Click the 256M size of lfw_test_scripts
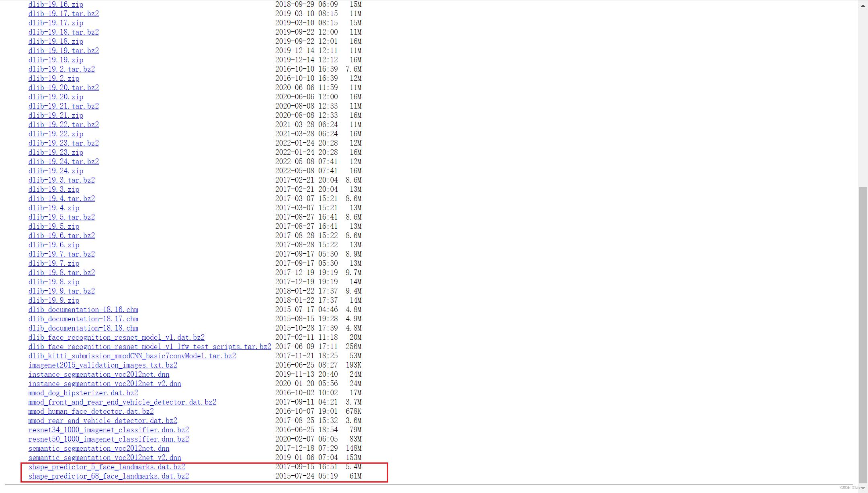The width and height of the screenshot is (868, 493). coord(354,347)
